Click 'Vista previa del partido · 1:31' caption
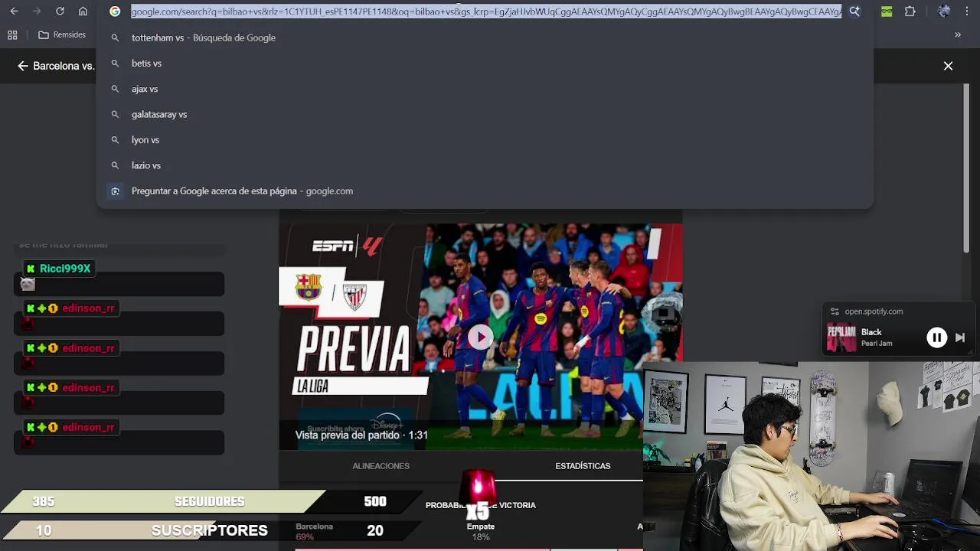 [361, 435]
